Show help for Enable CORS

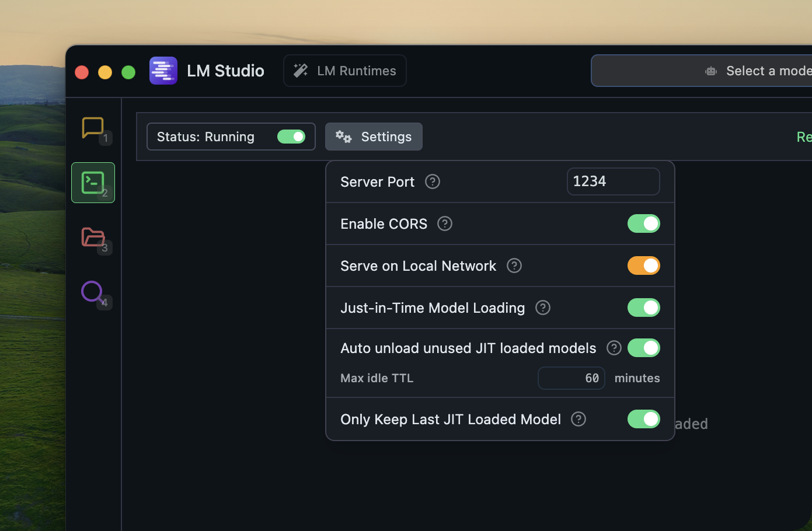click(445, 223)
